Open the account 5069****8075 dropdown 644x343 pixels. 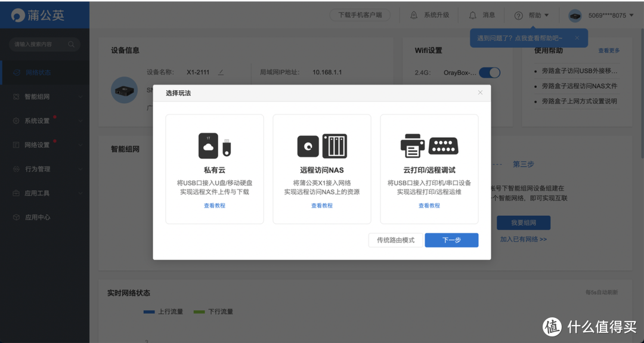631,16
